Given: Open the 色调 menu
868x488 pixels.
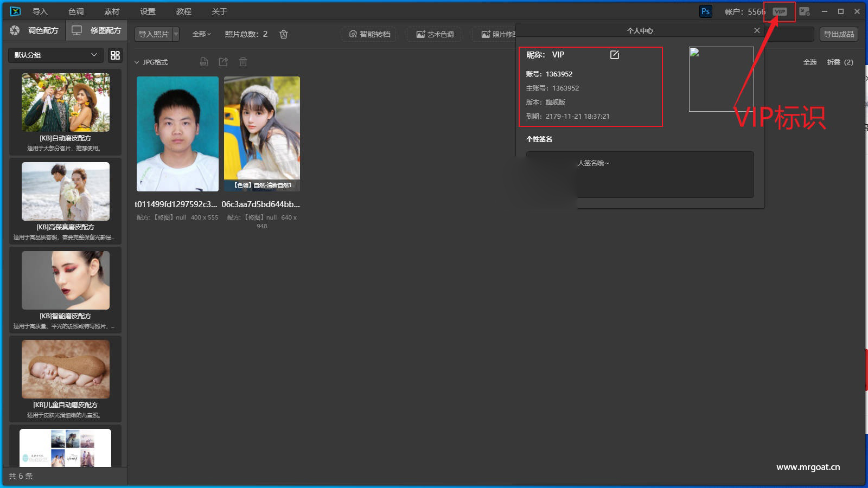Looking at the screenshot, I should pos(76,11).
